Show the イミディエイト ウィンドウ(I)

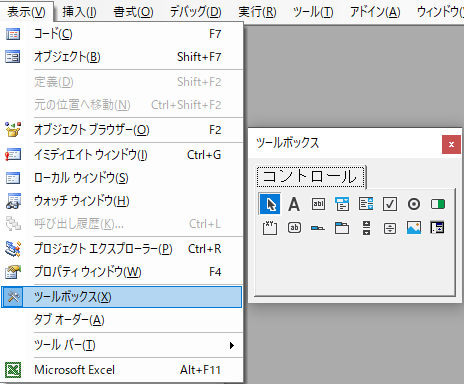tap(122, 155)
